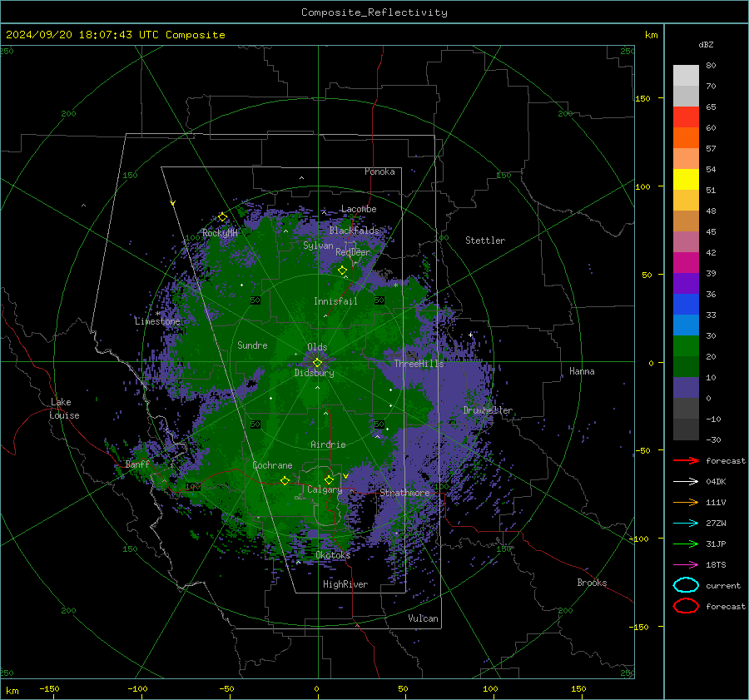Image resolution: width=749 pixels, height=700 pixels.
Task: Click the HighRiver town label
Action: pyautogui.click(x=345, y=584)
